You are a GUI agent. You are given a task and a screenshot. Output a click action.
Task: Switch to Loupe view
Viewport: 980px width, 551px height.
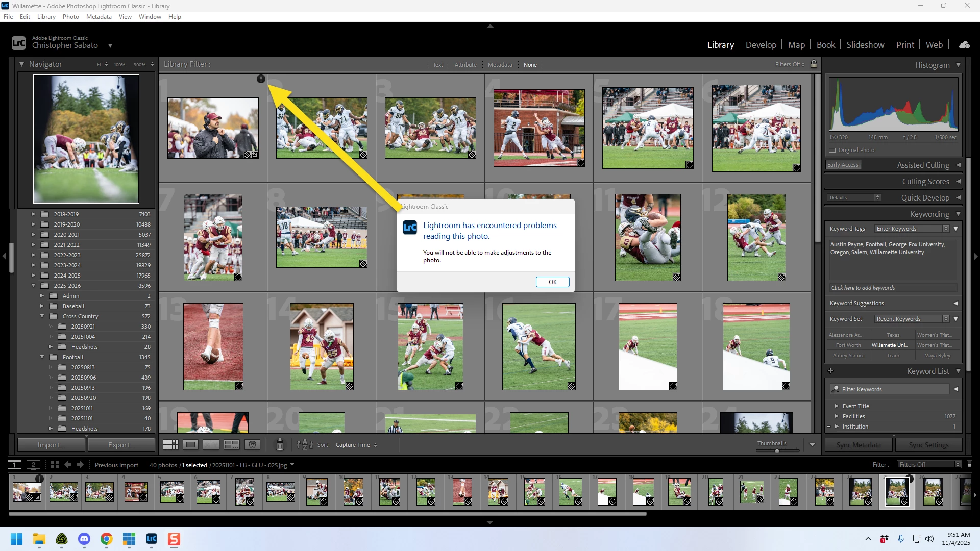(191, 445)
